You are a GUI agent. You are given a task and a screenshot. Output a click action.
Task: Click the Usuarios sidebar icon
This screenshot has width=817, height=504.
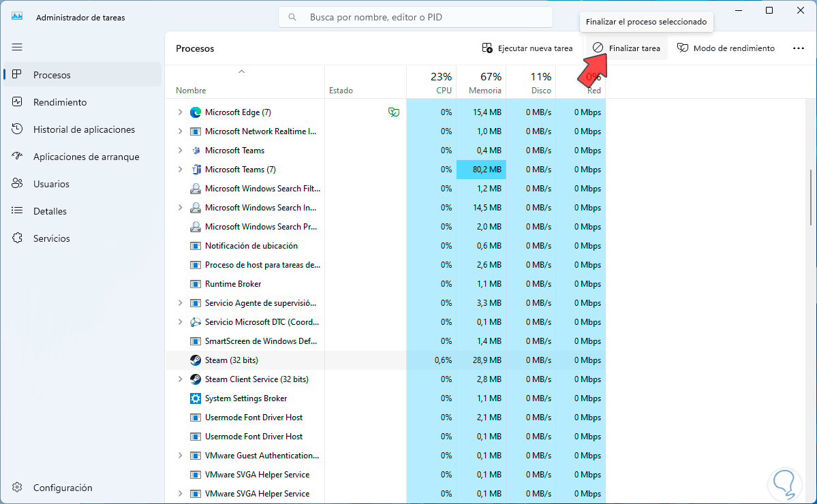point(17,183)
